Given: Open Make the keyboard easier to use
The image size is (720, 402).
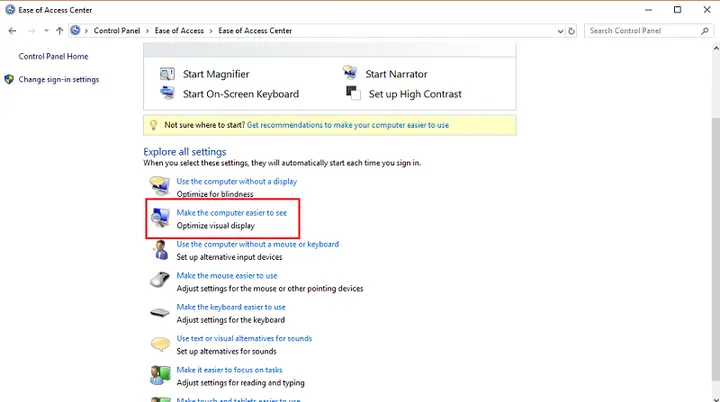Looking at the screenshot, I should coord(231,307).
